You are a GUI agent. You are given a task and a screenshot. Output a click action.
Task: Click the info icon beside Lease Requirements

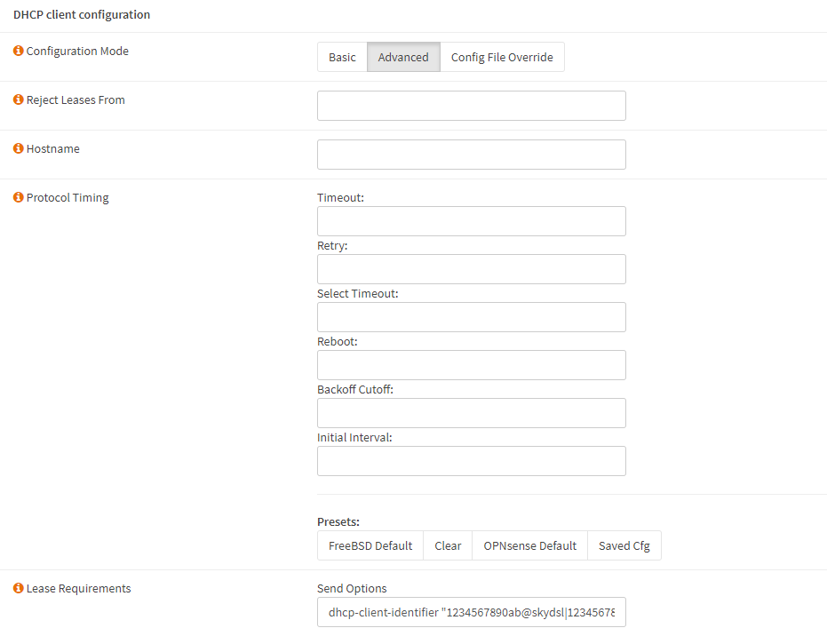(19, 589)
